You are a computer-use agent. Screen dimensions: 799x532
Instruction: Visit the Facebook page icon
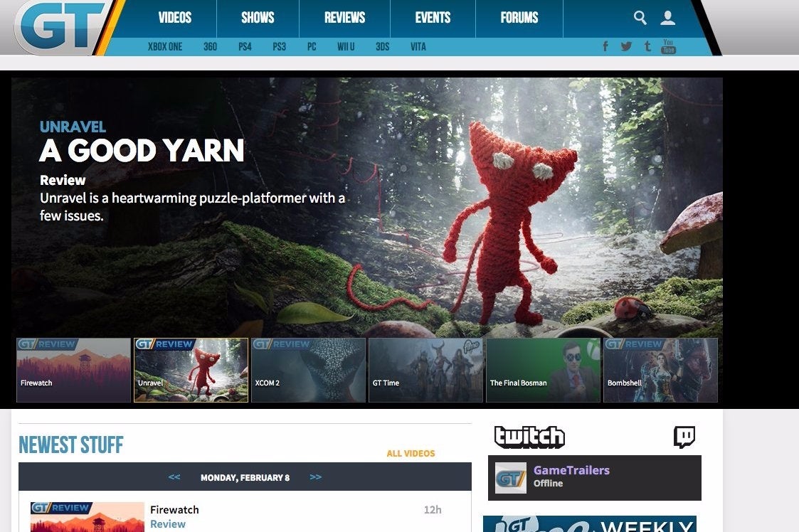(x=605, y=46)
